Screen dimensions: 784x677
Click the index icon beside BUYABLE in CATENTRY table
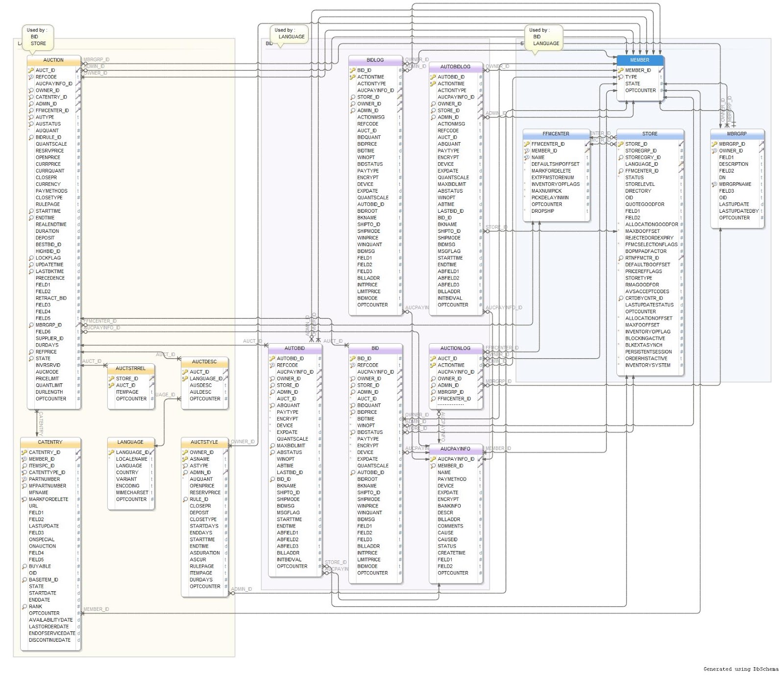(x=24, y=566)
